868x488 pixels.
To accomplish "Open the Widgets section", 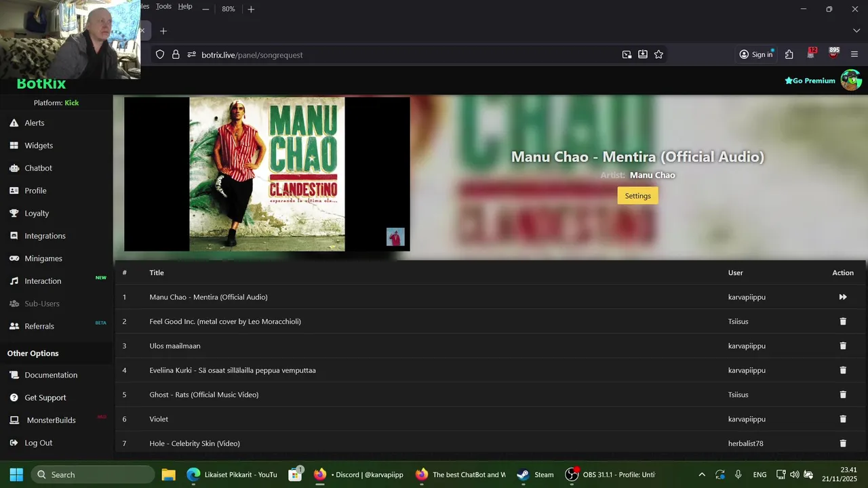I will coord(38,145).
